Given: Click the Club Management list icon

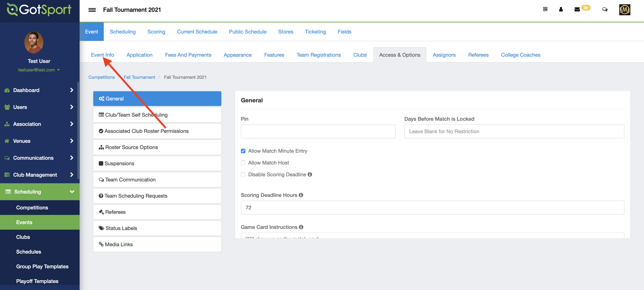Looking at the screenshot, I should [7, 175].
